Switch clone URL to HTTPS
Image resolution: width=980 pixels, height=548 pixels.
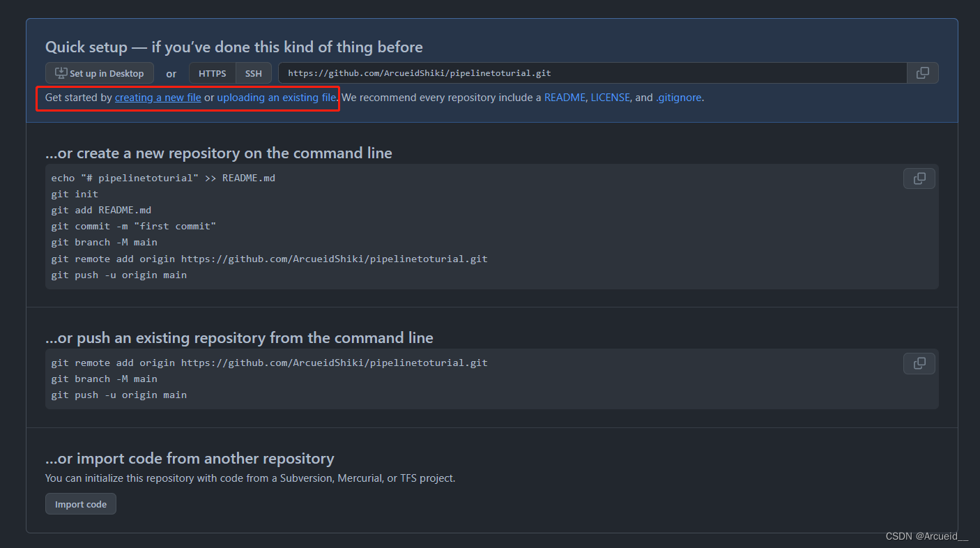213,73
